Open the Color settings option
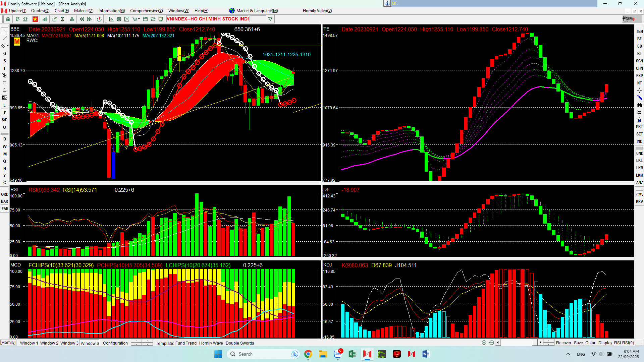Viewport: 644px width, 362px height. 590,343
